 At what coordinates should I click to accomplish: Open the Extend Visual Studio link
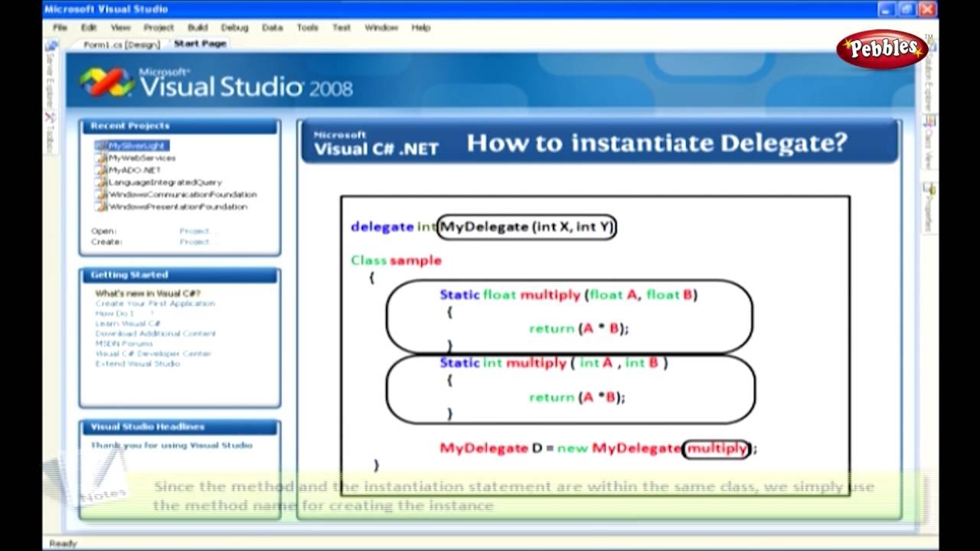point(138,364)
